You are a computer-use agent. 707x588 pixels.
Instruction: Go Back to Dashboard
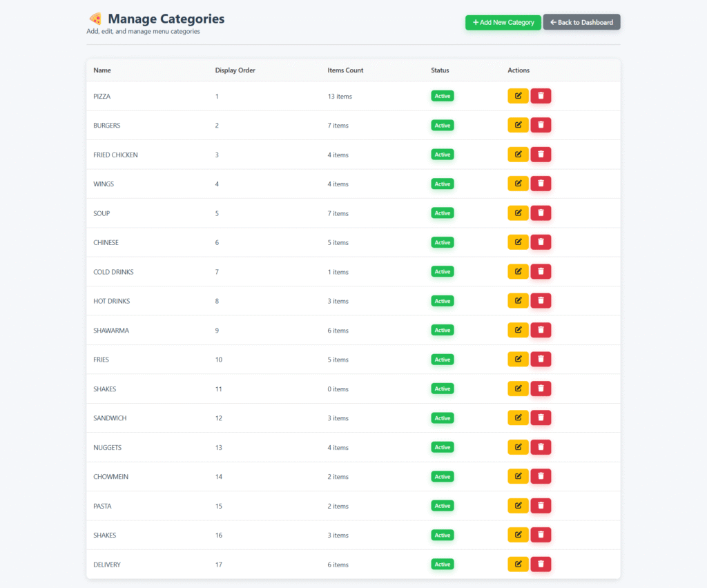581,23
